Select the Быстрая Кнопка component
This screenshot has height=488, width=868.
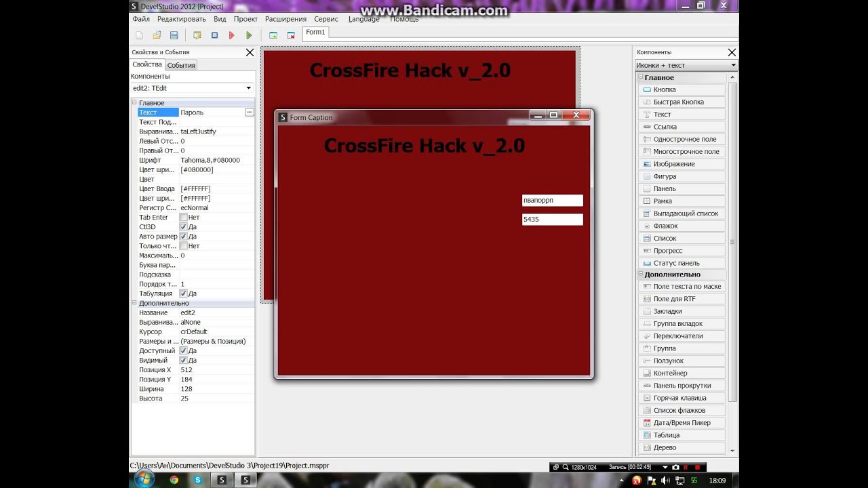(x=682, y=102)
